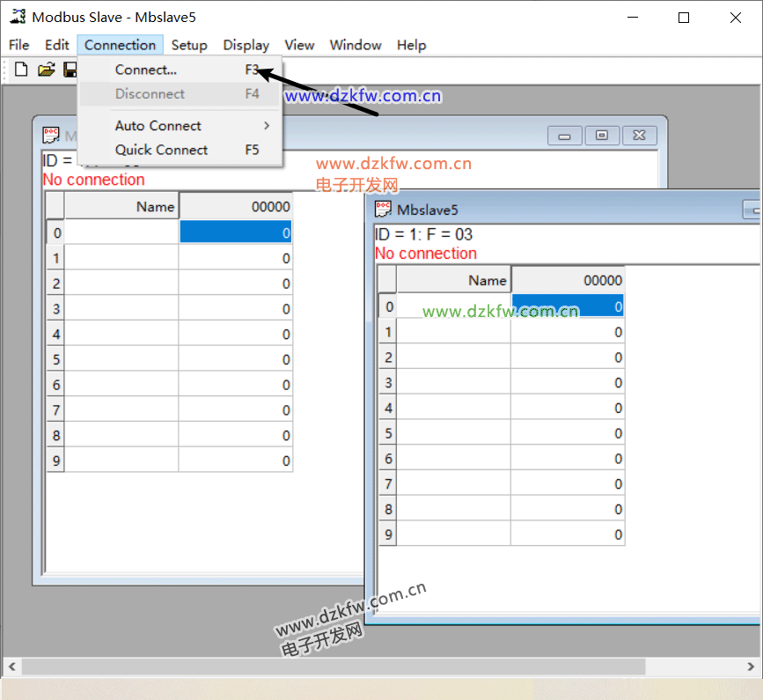763x700 pixels.
Task: Click the document icon of the front Mbslave5 window
Action: point(383,210)
